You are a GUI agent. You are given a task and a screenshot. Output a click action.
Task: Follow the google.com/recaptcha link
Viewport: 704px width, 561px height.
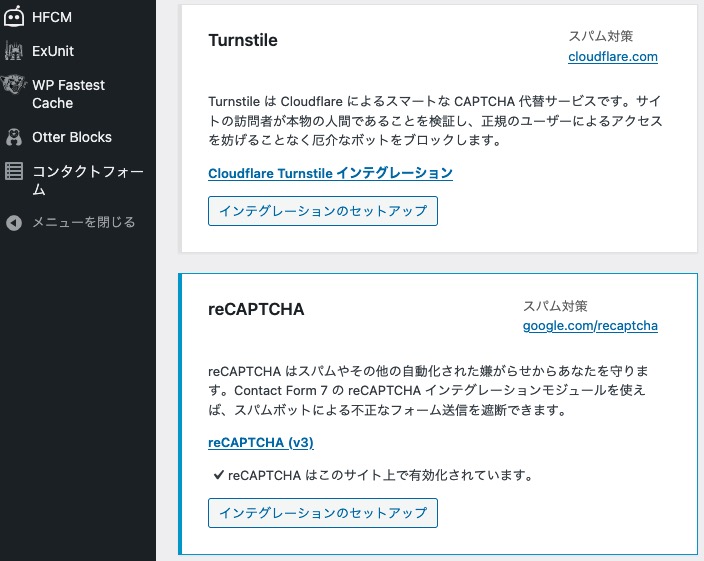[590, 326]
